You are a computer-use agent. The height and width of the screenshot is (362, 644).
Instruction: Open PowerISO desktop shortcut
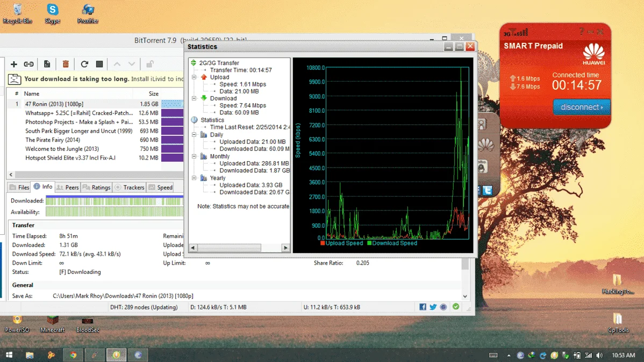(x=17, y=324)
